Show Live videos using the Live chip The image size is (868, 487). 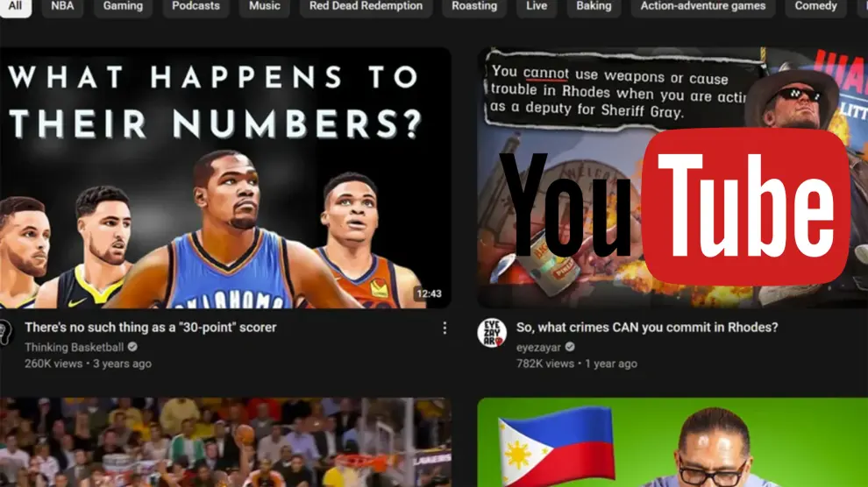(537, 6)
